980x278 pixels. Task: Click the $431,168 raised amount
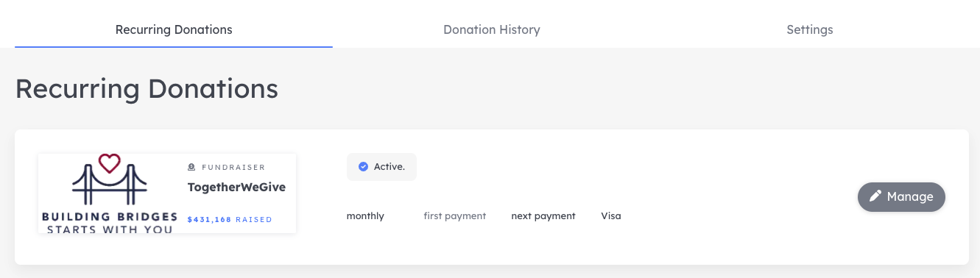[230, 219]
